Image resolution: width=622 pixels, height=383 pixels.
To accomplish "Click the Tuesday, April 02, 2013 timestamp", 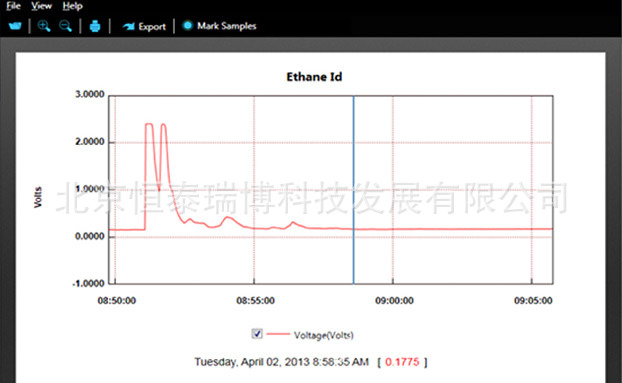I will 281,362.
